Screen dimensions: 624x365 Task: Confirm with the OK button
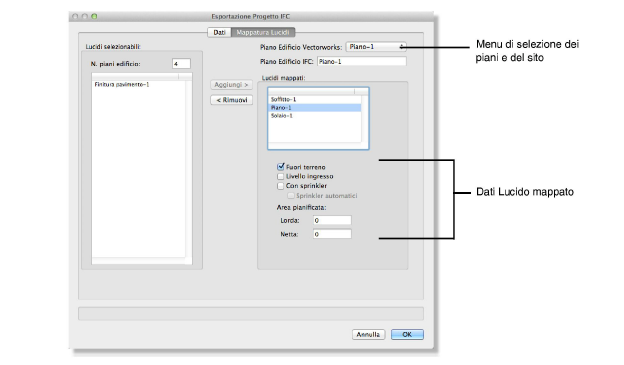point(407,334)
